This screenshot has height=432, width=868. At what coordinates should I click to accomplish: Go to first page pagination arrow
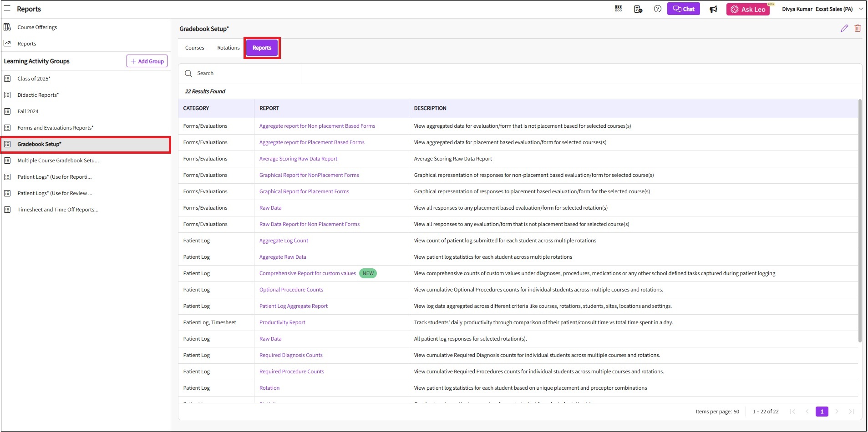click(x=792, y=412)
